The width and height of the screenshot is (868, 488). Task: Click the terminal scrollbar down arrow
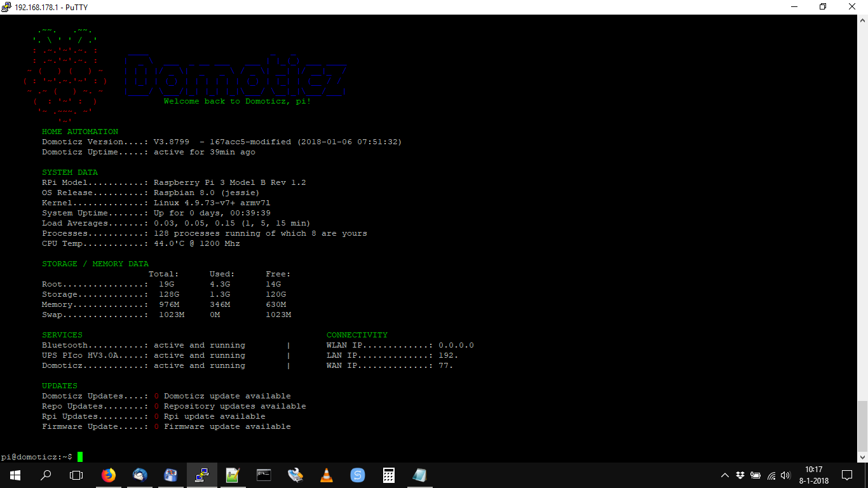[x=862, y=456]
